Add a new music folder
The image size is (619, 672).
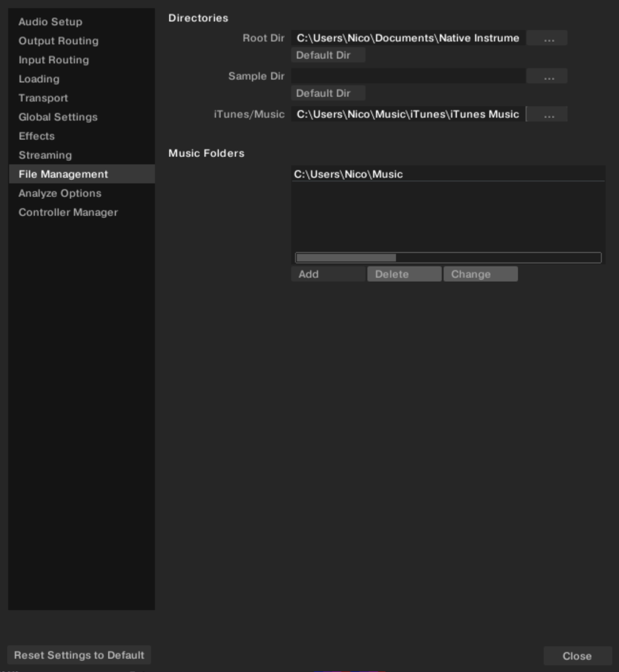328,274
